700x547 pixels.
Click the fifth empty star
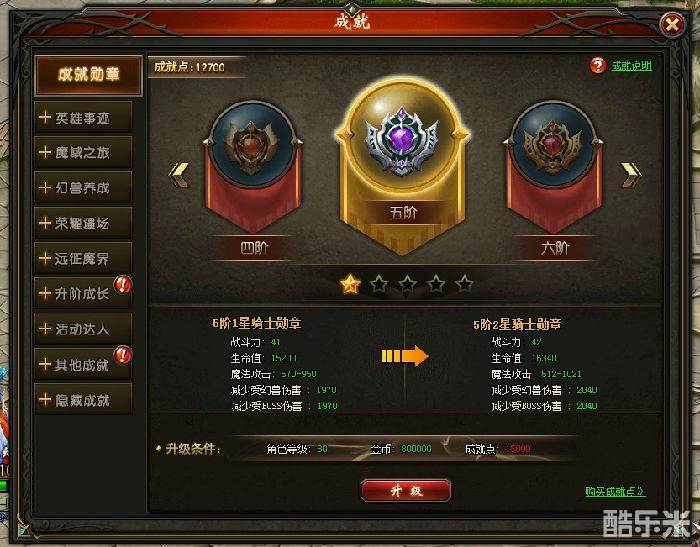[465, 284]
